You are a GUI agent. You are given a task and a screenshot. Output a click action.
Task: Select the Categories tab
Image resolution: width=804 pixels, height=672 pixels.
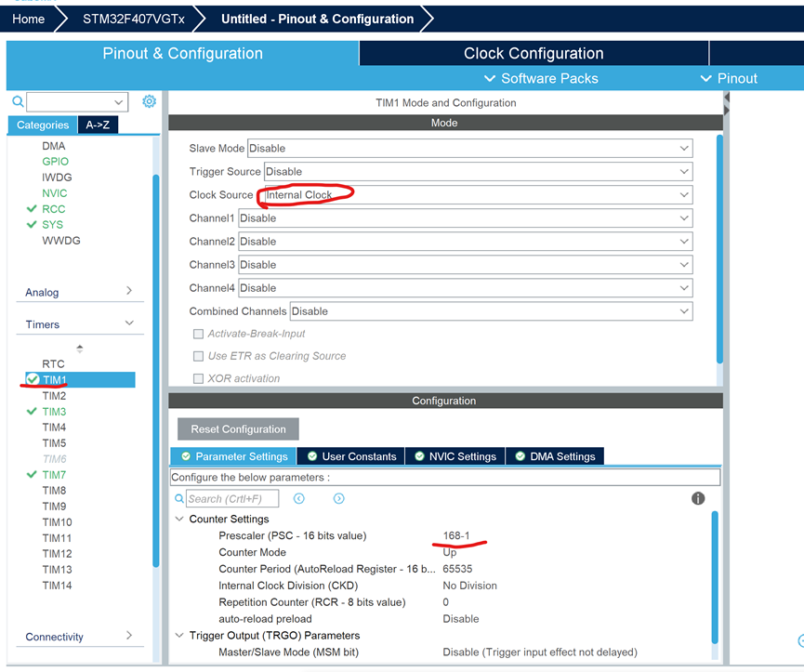point(43,125)
